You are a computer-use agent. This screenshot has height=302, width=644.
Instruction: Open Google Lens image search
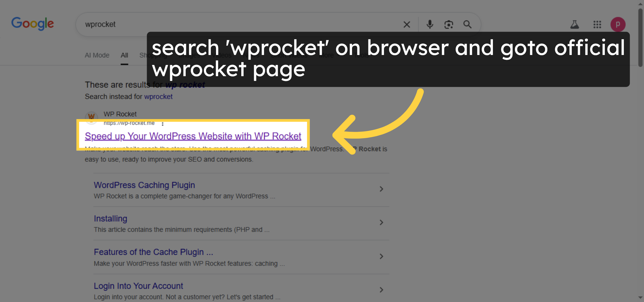[x=449, y=24]
